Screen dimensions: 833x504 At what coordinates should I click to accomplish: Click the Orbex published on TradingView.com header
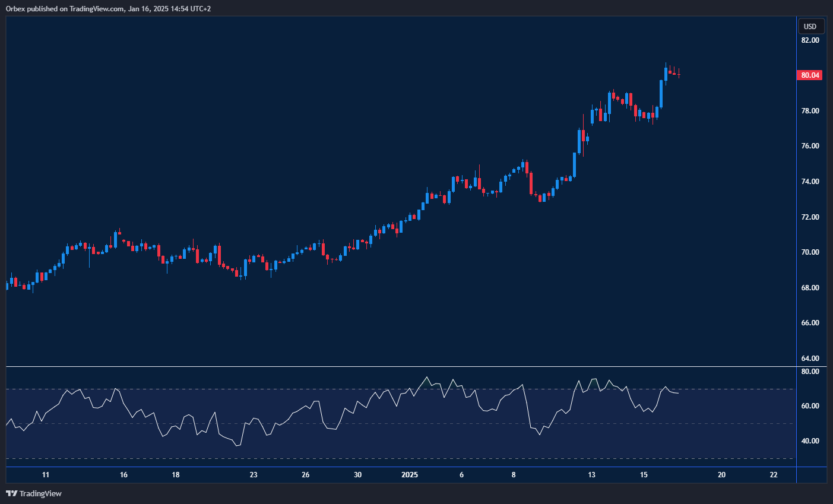108,8
